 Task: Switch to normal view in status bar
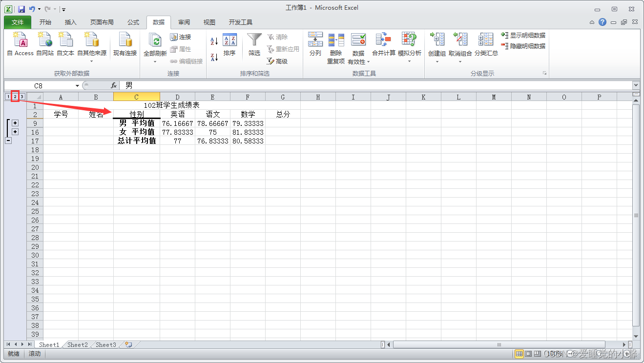point(519,353)
